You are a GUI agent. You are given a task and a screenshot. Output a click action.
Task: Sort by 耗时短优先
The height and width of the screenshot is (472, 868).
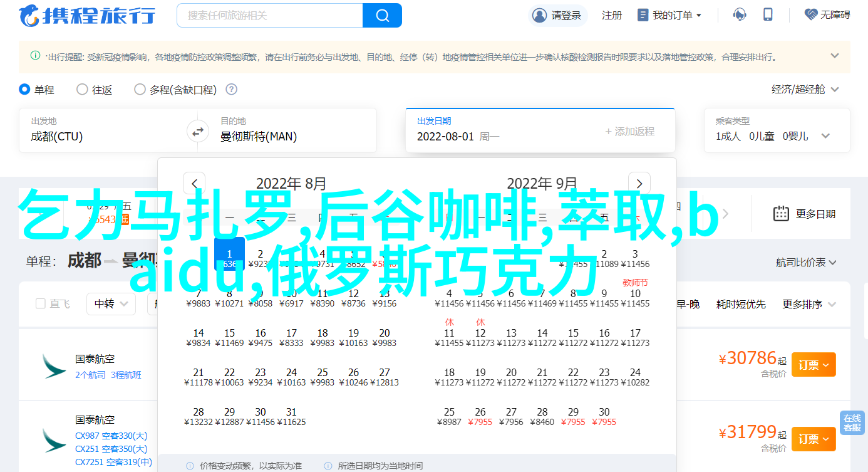tap(741, 304)
